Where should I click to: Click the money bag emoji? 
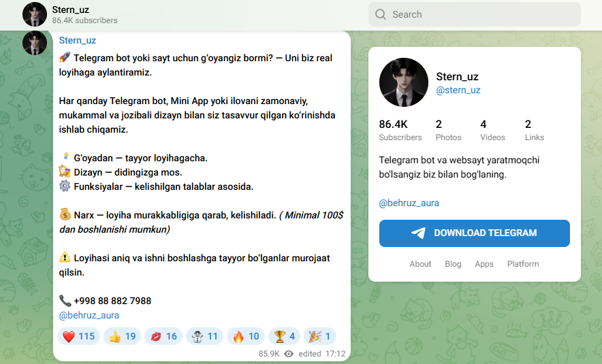pos(65,214)
